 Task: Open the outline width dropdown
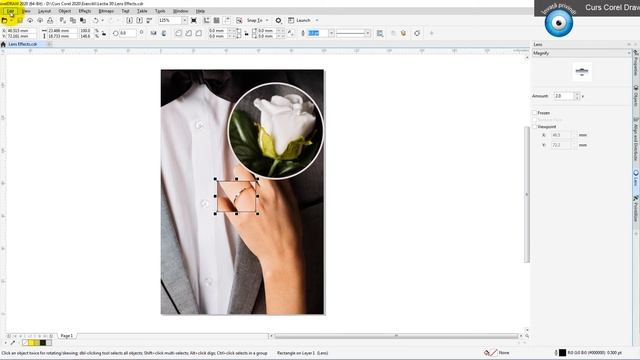331,33
